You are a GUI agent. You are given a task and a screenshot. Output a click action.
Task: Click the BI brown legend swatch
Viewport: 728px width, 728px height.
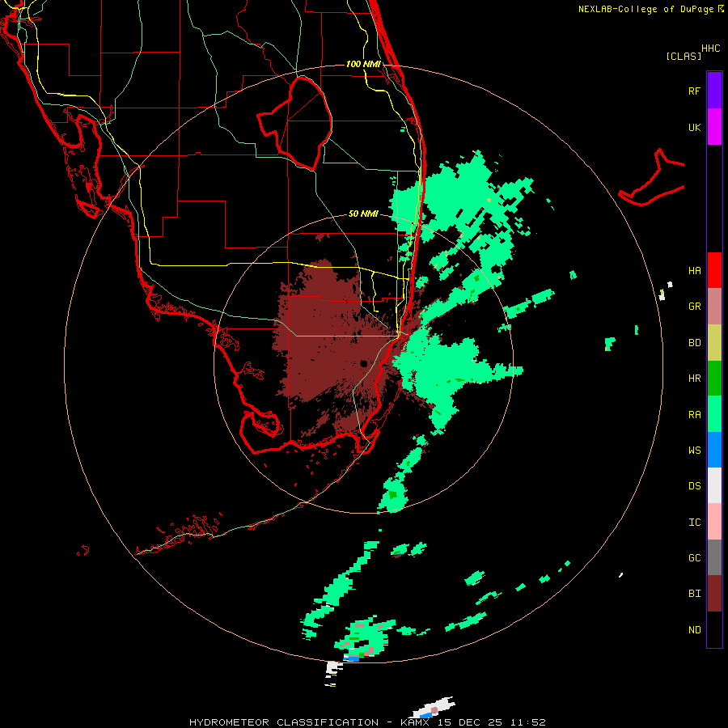(714, 594)
